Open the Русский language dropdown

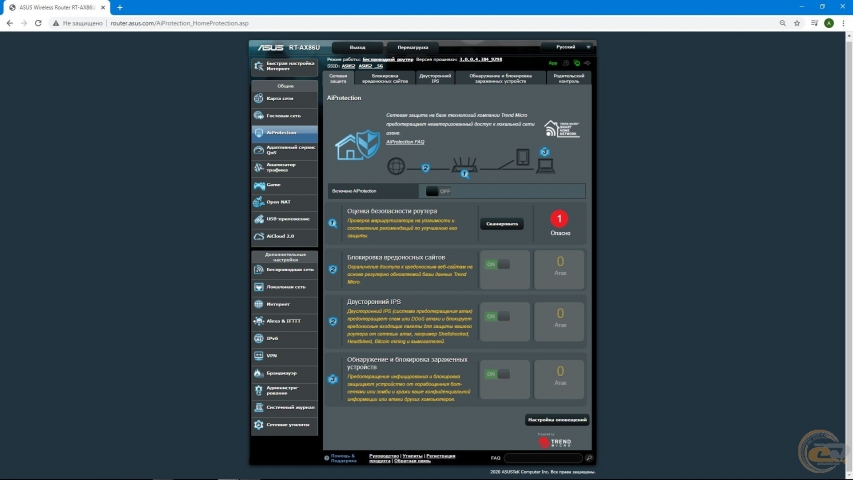[566, 47]
